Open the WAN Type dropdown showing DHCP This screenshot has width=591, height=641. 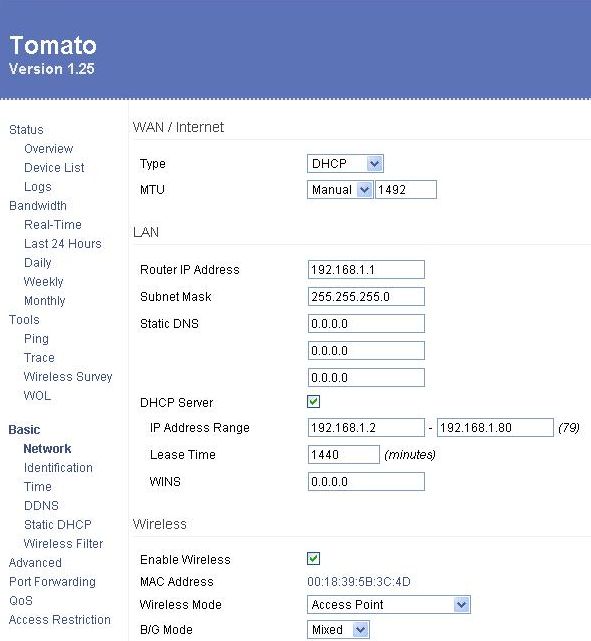pyautogui.click(x=345, y=164)
